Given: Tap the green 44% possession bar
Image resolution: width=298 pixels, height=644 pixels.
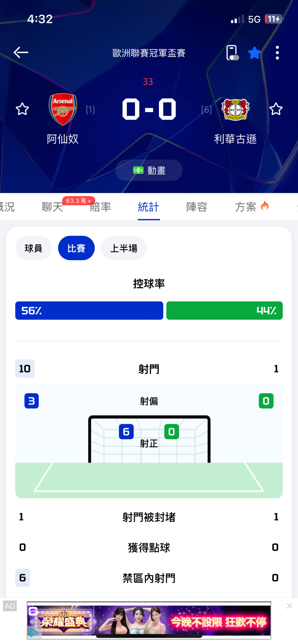Looking at the screenshot, I should 224,311.
